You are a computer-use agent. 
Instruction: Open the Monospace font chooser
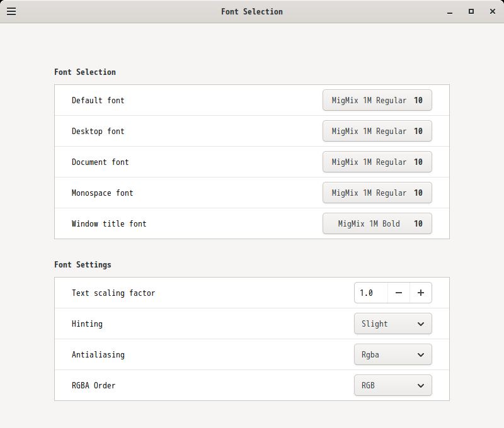tap(377, 193)
